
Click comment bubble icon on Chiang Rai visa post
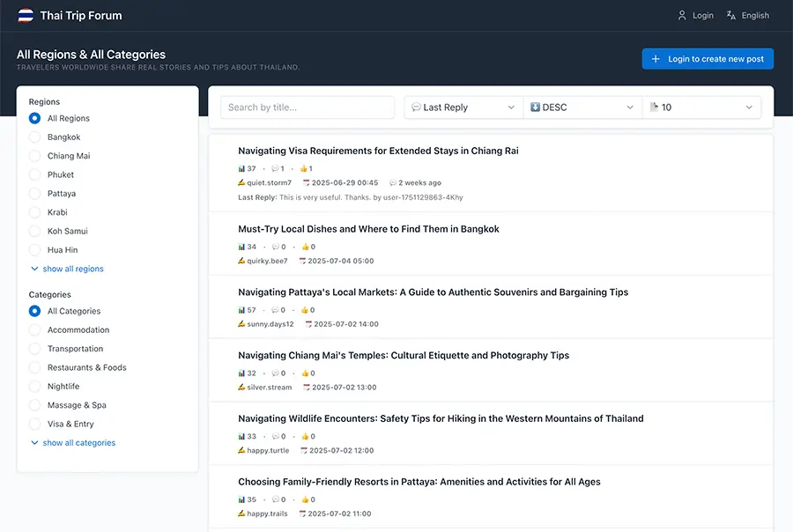coord(275,168)
